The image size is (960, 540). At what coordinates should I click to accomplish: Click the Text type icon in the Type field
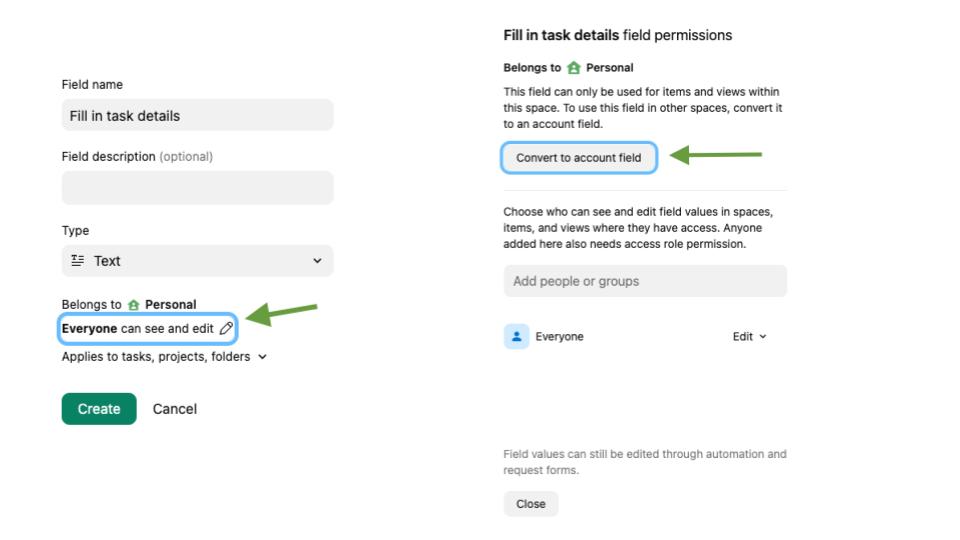tap(78, 261)
